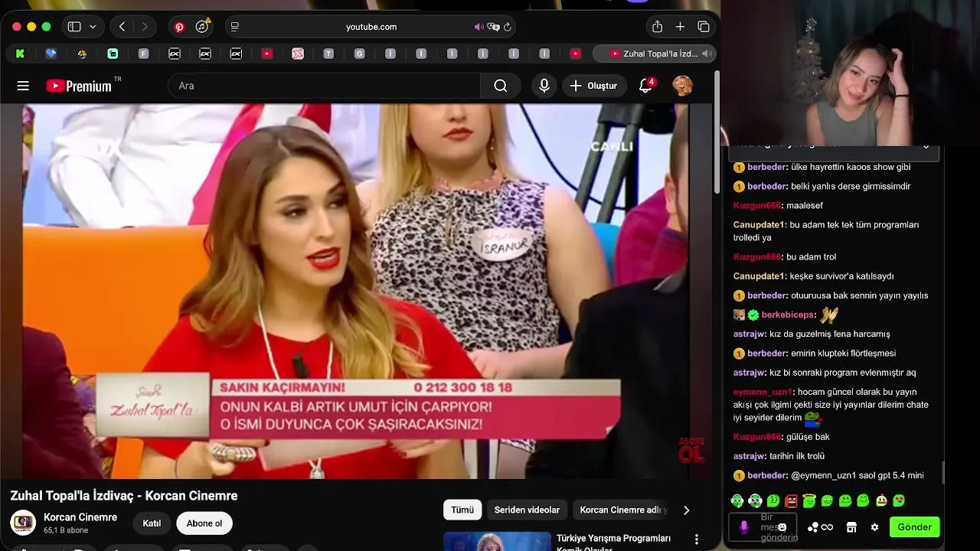Open the page reader menu icon in address bar
980x551 pixels.
[235, 27]
